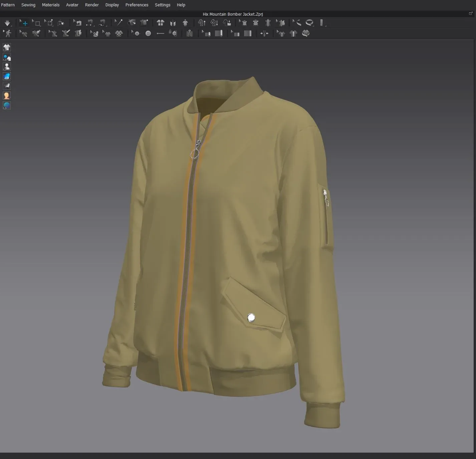The width and height of the screenshot is (476, 459).
Task: Click the Flatten garment layers icon
Action: (x=78, y=33)
